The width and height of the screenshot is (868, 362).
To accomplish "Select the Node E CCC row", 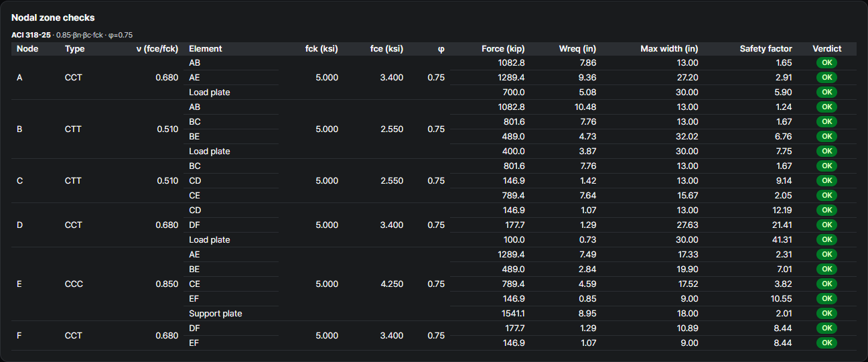I will click(x=434, y=284).
